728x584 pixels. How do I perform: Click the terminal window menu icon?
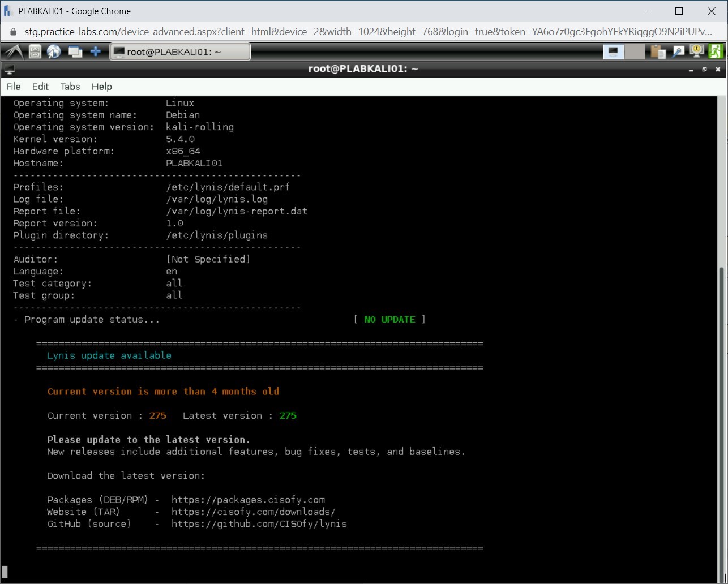coord(9,70)
